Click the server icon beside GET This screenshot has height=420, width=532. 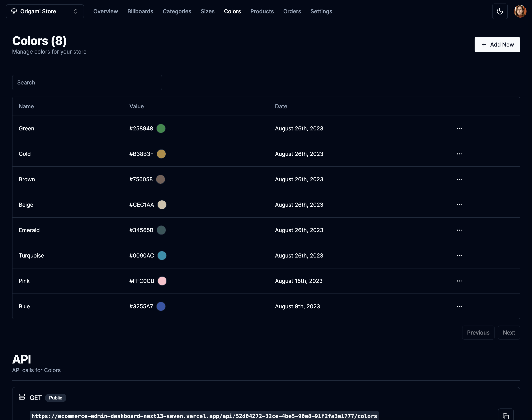[x=22, y=397]
